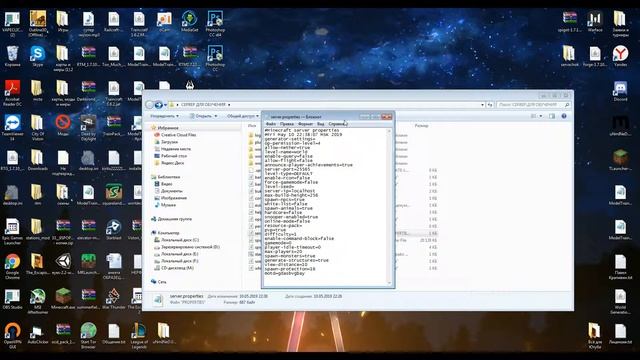Open Creative Cloud Files in Explorer sidebar
The height and width of the screenshot is (360, 640).
pyautogui.click(x=178, y=135)
